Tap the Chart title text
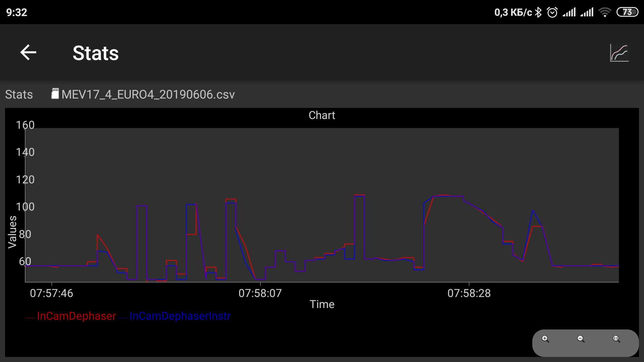The height and width of the screenshot is (362, 644). (x=322, y=115)
